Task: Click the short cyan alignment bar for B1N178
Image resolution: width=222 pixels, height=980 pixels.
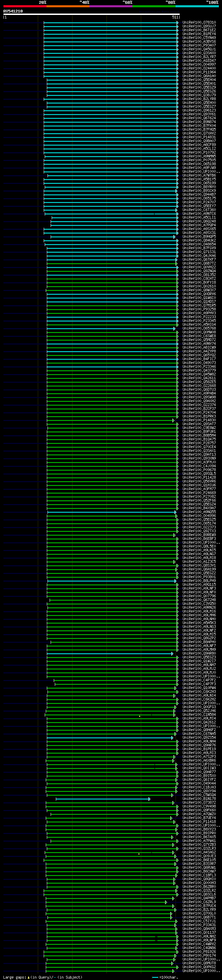Action: pos(103,799)
